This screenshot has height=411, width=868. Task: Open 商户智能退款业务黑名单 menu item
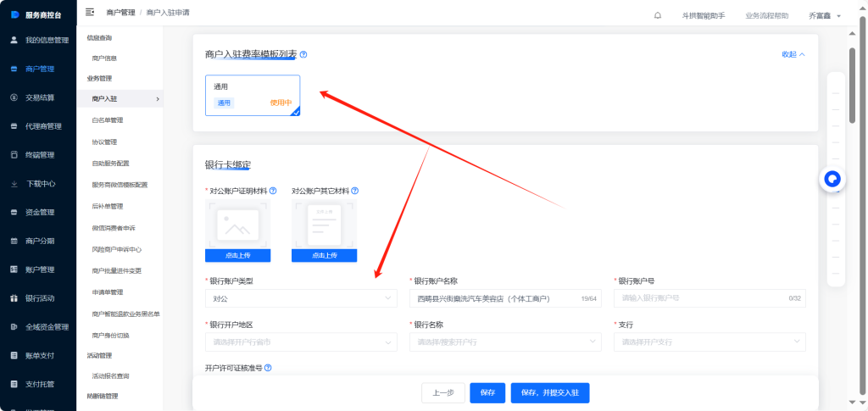point(125,314)
